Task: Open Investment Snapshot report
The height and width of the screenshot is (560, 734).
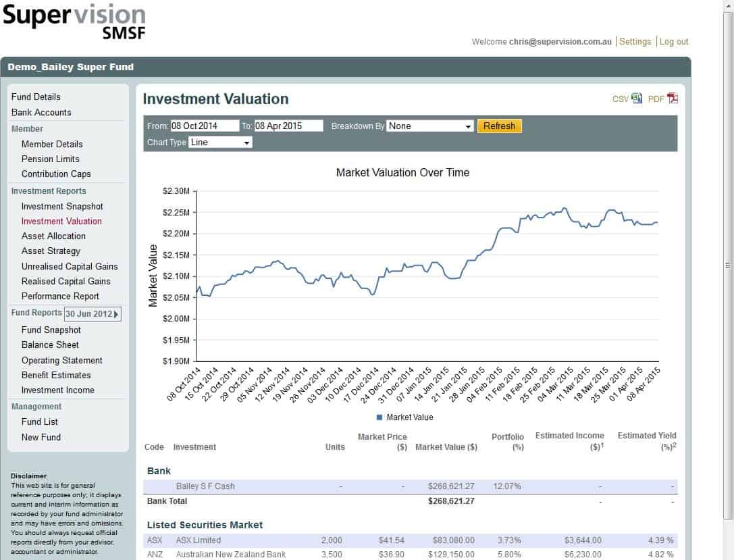Action: coord(62,206)
